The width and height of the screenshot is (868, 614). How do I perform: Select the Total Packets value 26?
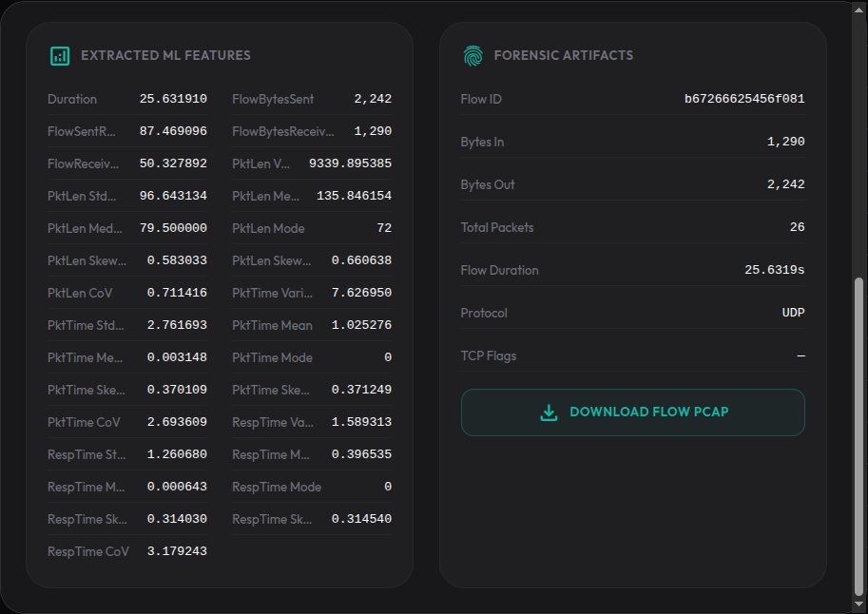(797, 227)
